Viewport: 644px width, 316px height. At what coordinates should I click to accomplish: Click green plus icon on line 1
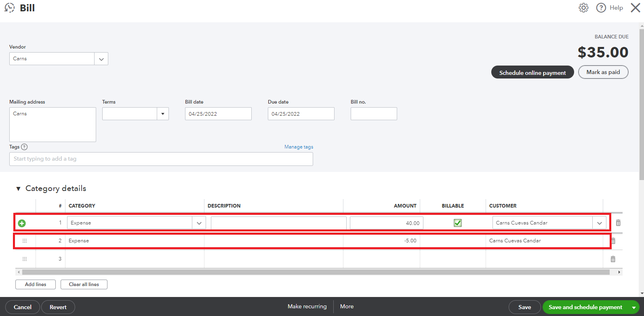tap(22, 223)
